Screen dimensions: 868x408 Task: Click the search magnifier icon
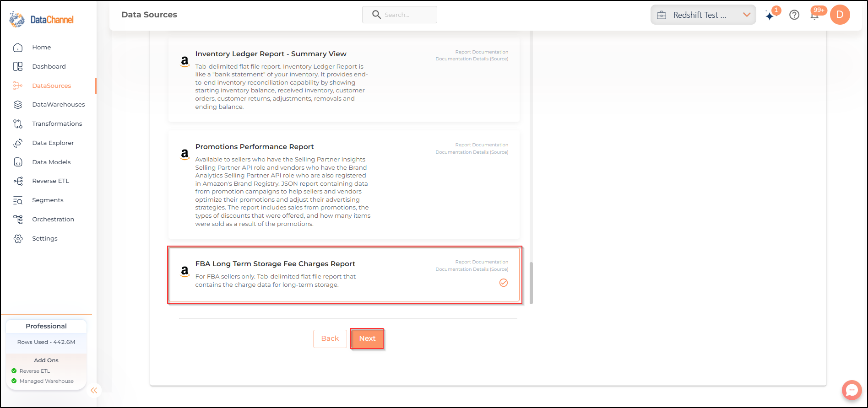pyautogui.click(x=376, y=15)
